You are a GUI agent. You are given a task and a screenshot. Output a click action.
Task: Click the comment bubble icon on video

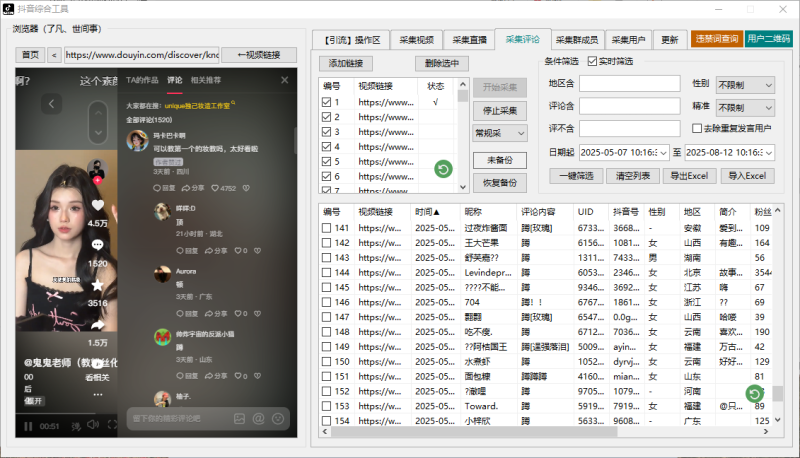point(98,245)
